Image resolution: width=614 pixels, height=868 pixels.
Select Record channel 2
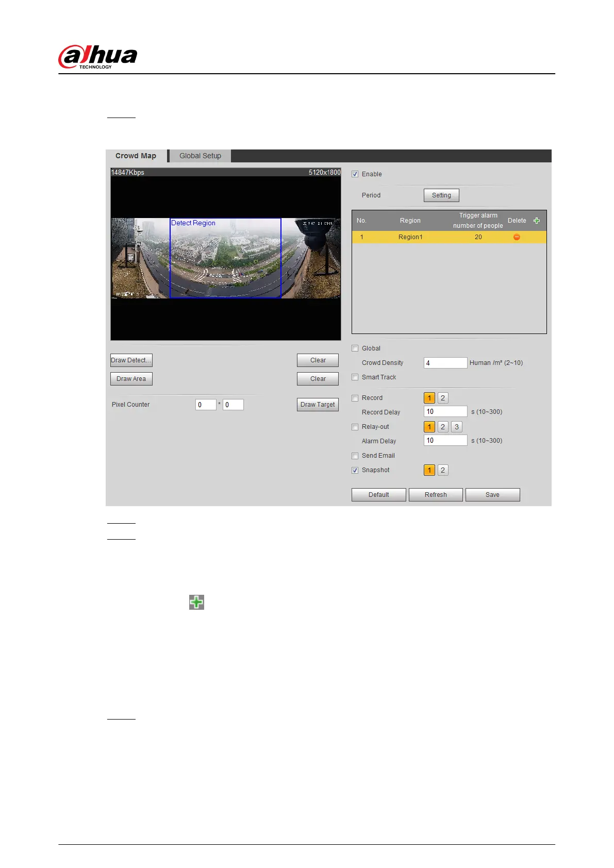pos(443,398)
